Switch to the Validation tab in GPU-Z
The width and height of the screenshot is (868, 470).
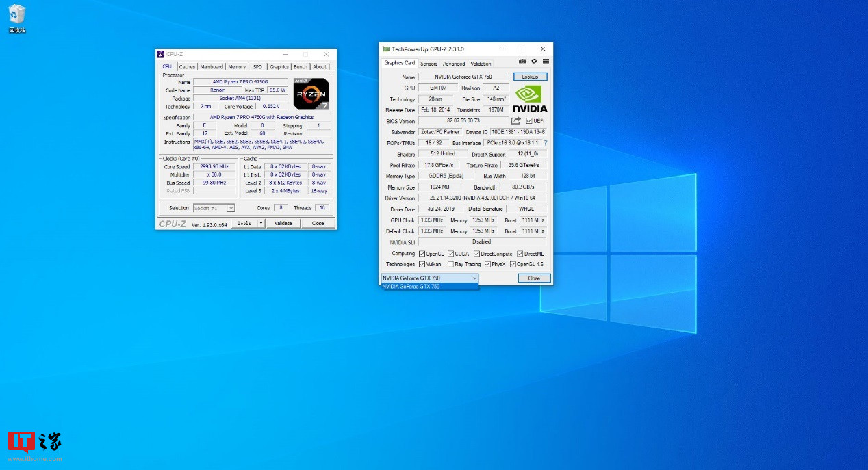click(481, 64)
